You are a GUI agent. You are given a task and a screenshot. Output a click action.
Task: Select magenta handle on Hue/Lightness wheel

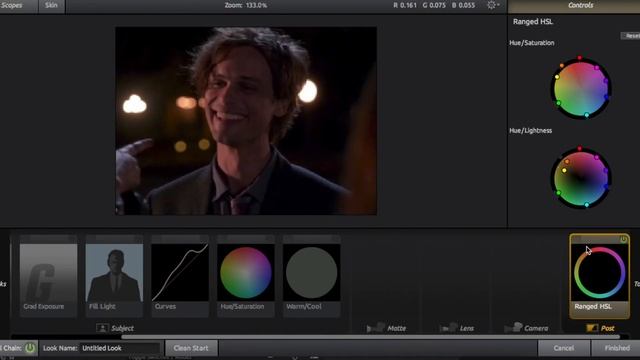click(x=597, y=157)
